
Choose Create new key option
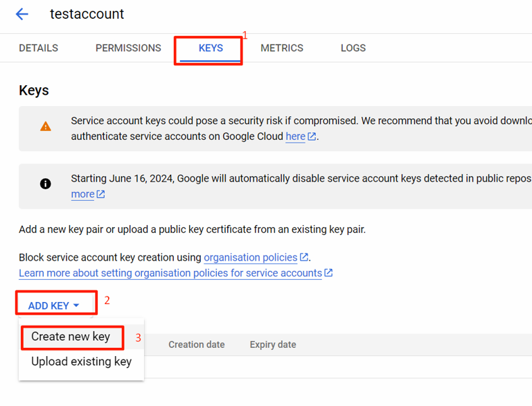tap(71, 337)
